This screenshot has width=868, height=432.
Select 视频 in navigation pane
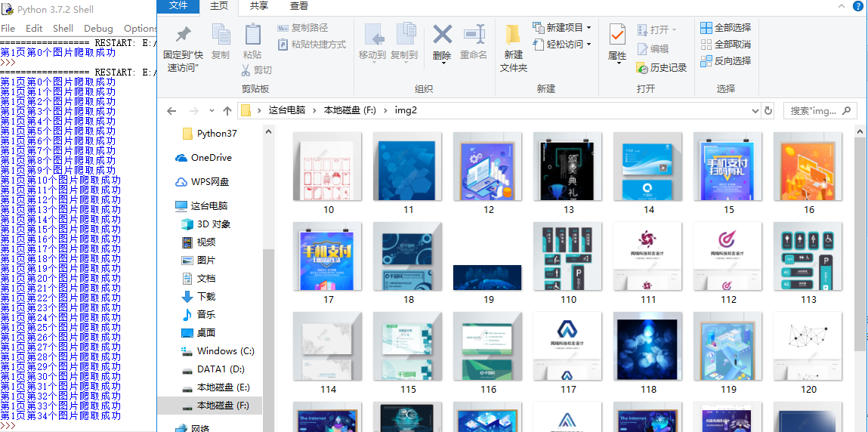(x=199, y=242)
